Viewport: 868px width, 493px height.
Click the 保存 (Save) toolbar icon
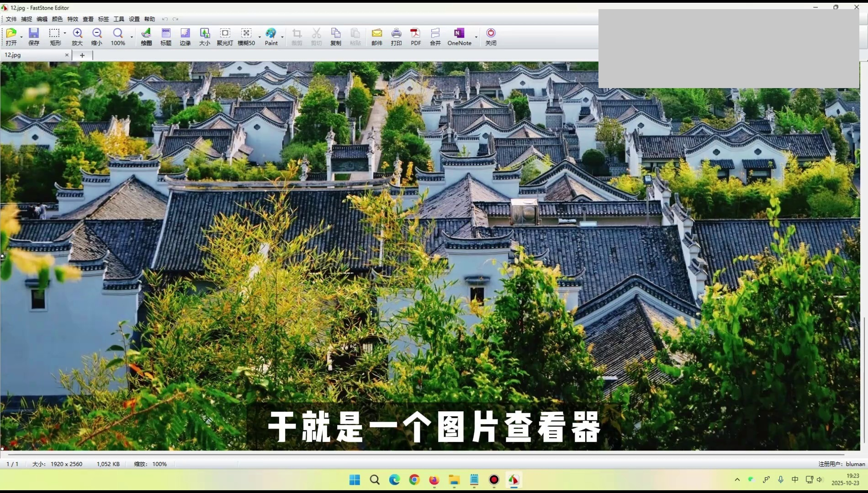pos(34,37)
